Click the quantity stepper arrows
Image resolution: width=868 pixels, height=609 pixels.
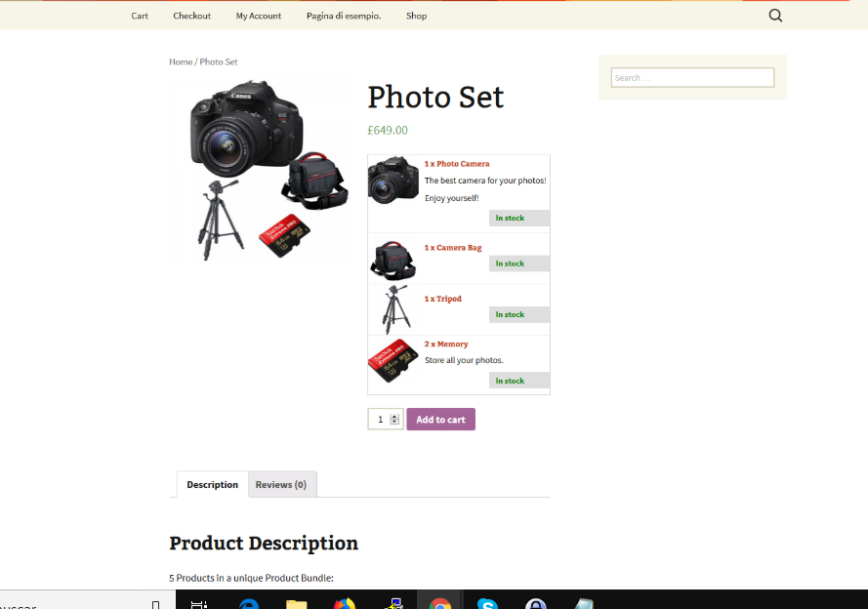click(x=394, y=420)
